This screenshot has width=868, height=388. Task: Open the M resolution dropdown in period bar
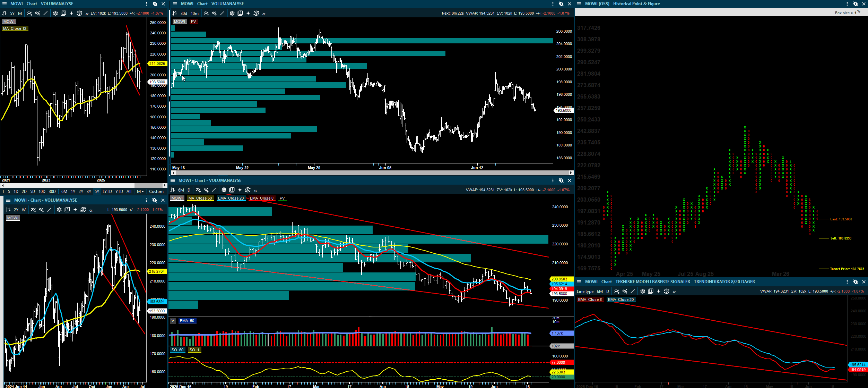[140, 192]
